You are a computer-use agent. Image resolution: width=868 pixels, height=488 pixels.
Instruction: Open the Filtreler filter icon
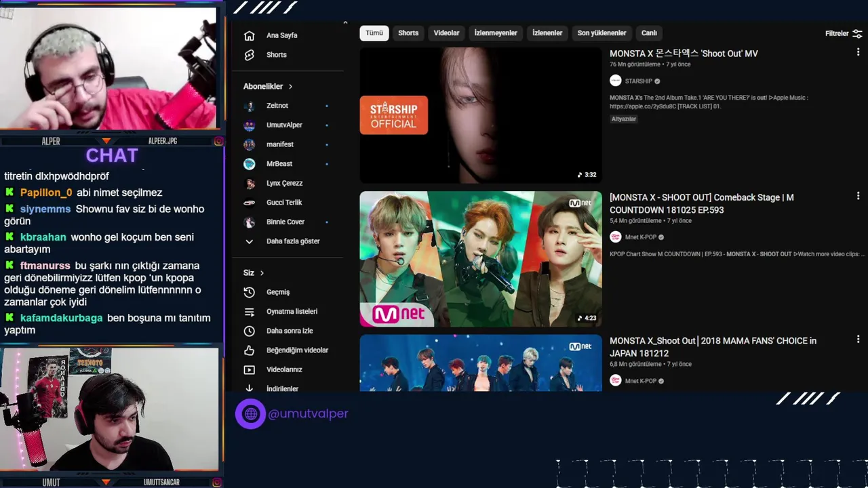click(857, 33)
